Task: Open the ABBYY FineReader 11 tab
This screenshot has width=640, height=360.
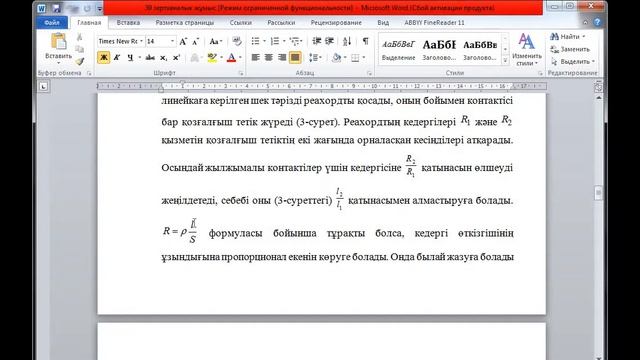Action: pyautogui.click(x=434, y=22)
